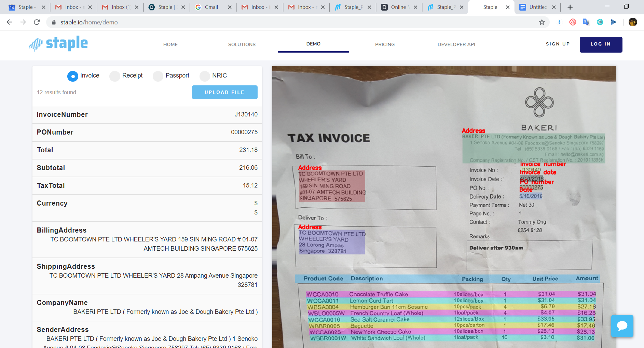Close the active Staple tab
Screen dimensions: 644x348
pyautogui.click(x=508, y=7)
